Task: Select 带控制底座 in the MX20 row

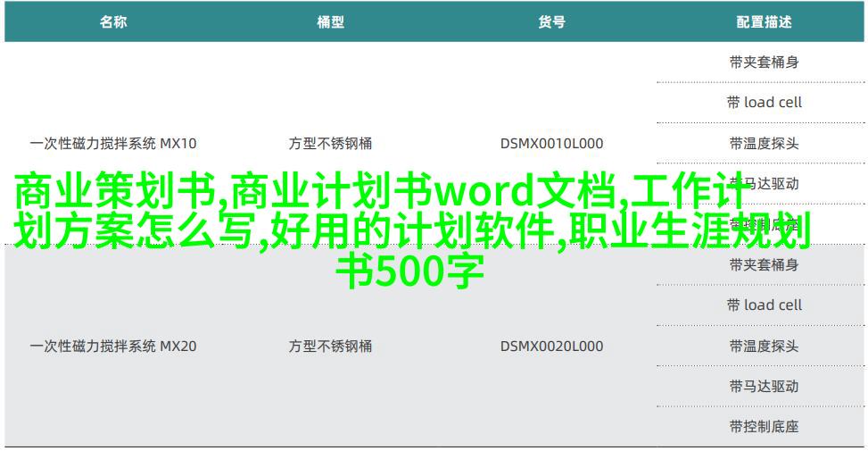Action: pos(763,427)
